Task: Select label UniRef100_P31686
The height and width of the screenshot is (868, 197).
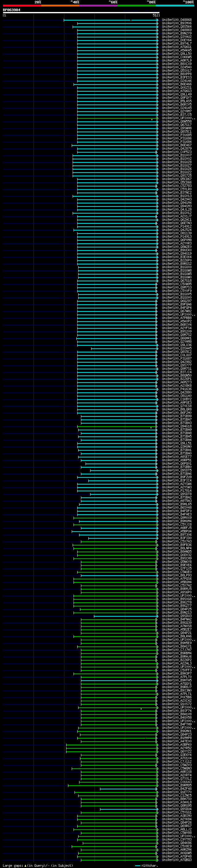Action: (x=176, y=138)
